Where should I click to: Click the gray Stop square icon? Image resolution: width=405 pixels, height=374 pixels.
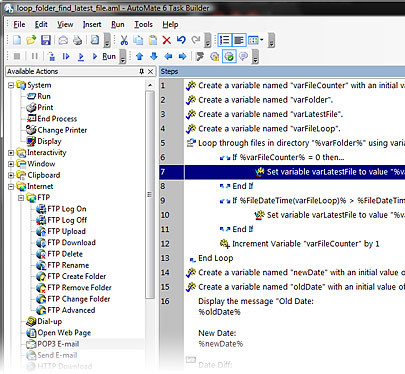[x=17, y=56]
